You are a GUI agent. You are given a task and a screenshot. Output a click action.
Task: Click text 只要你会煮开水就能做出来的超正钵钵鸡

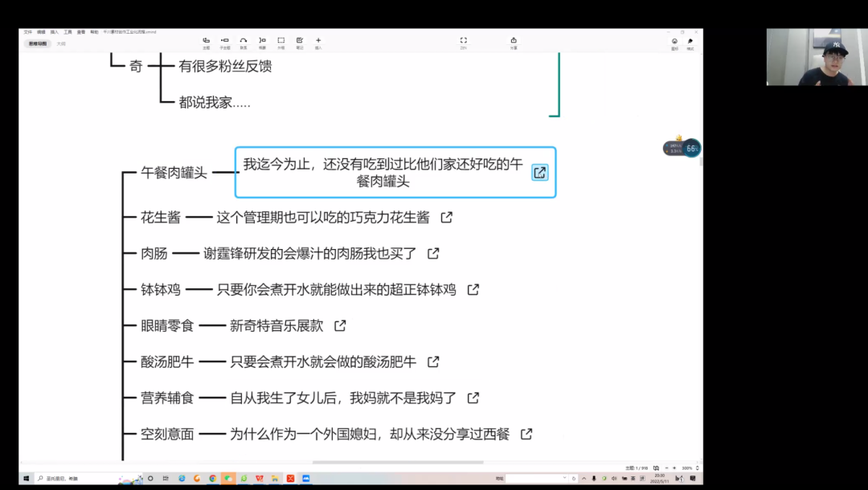337,289
